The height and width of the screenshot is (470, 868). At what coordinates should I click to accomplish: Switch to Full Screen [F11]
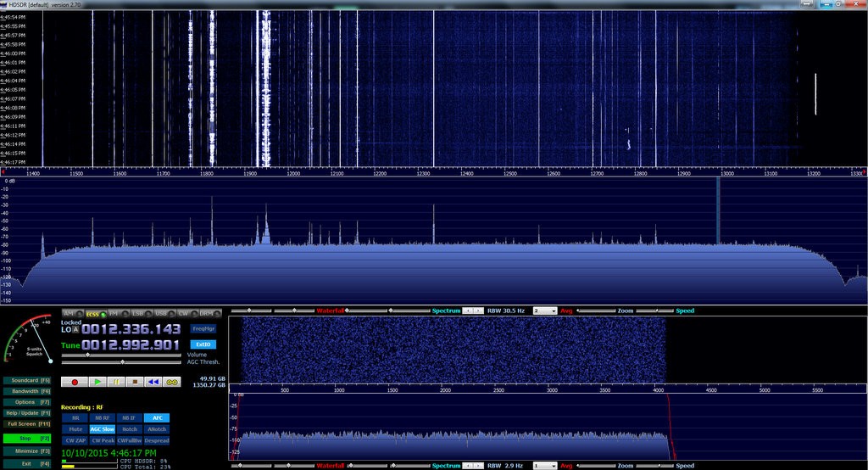[x=27, y=424]
